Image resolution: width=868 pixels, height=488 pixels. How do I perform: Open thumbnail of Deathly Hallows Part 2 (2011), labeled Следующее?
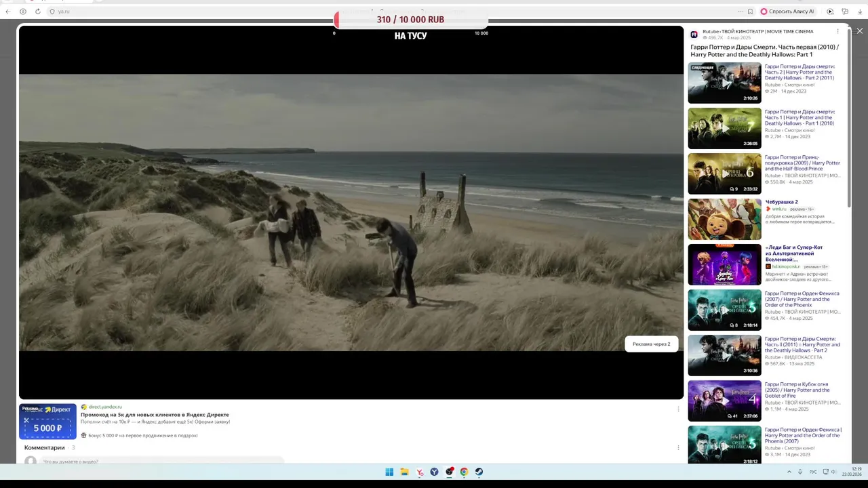[724, 83]
